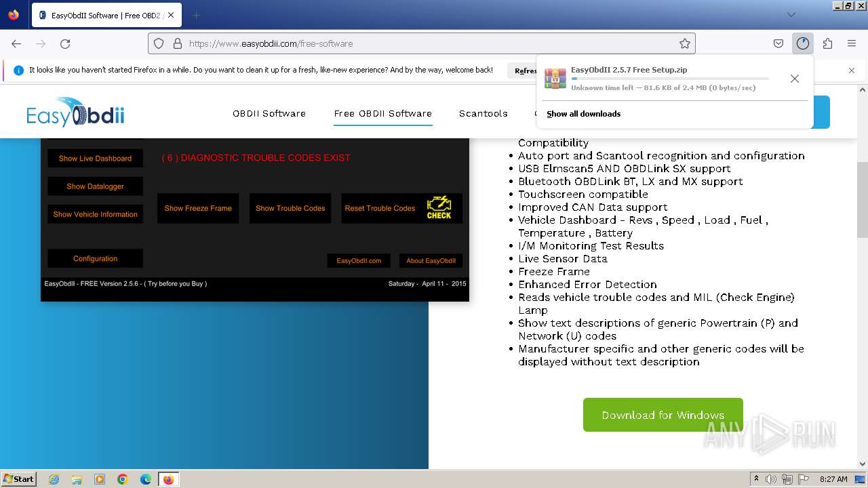Reload the current page
This screenshot has width=868, height=488.
point(65,43)
